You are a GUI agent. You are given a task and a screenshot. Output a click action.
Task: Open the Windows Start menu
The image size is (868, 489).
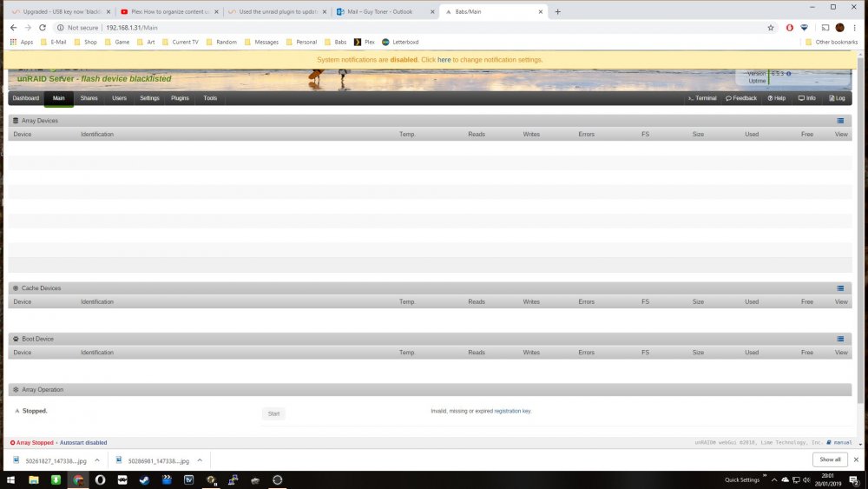pos(10,479)
